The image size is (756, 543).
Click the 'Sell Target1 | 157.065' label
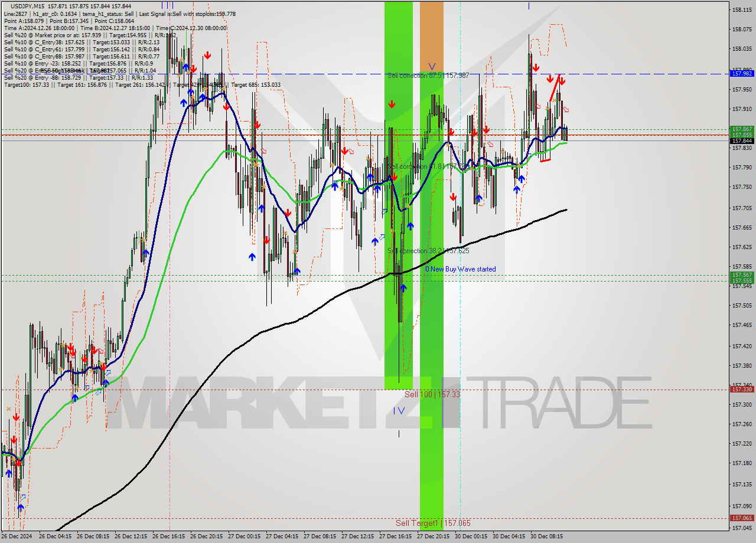(x=433, y=523)
